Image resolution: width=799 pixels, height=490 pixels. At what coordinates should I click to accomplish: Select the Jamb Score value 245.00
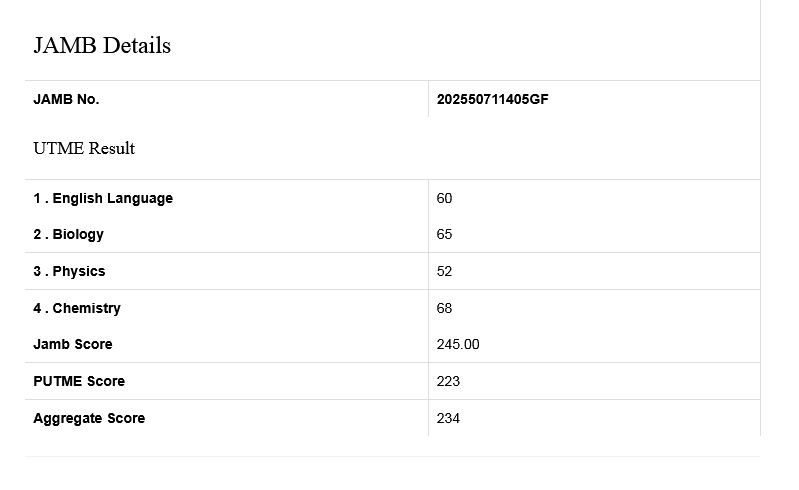(x=458, y=344)
